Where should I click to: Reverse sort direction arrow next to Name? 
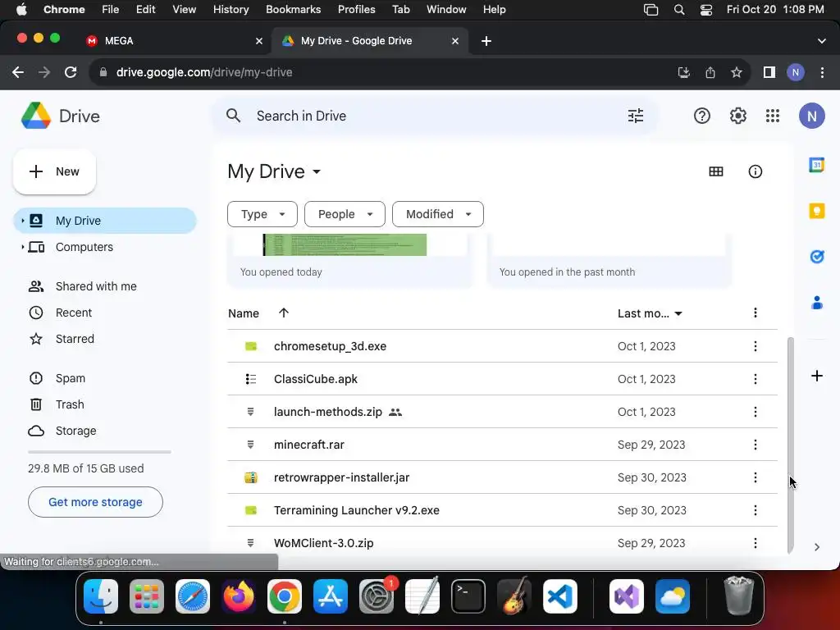pyautogui.click(x=283, y=313)
